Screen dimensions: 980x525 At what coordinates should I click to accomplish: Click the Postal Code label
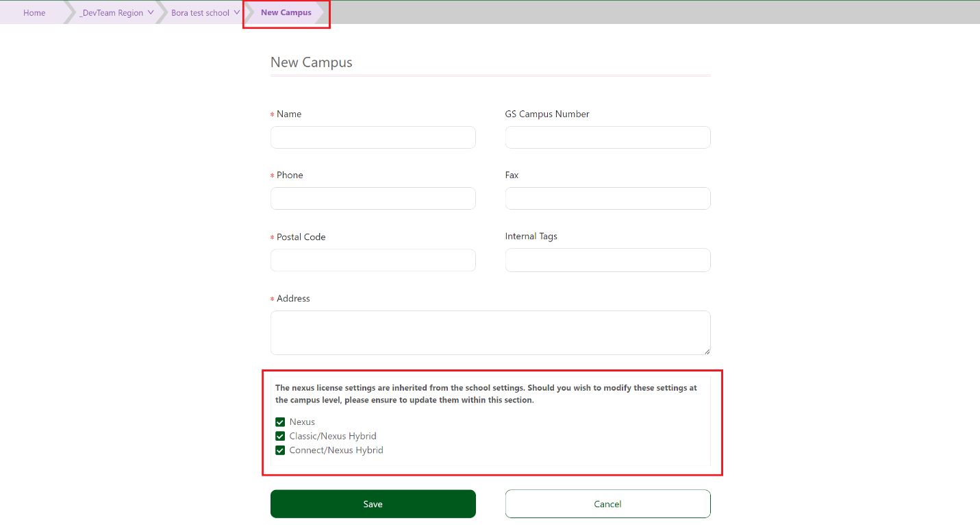[x=301, y=237]
